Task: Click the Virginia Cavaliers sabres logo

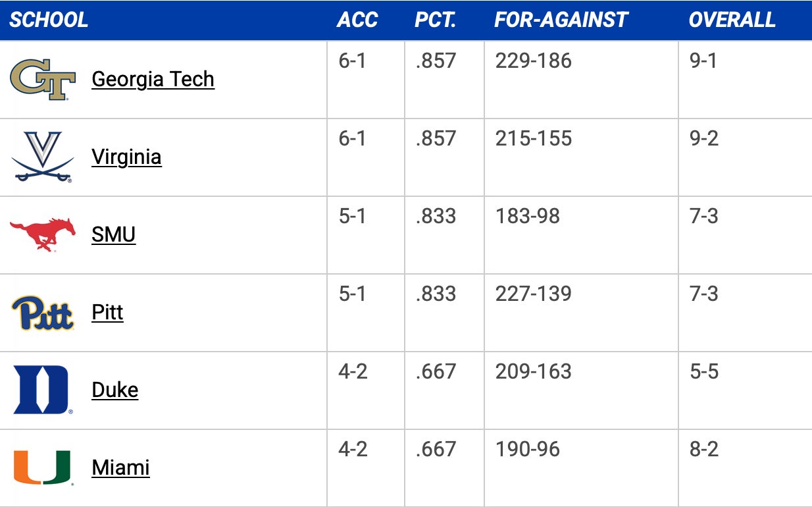Action: point(43,157)
